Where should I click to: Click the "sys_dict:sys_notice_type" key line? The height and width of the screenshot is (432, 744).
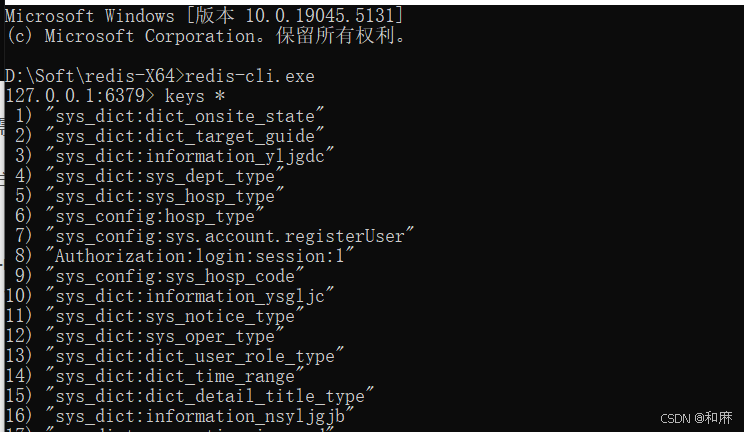coord(175,316)
